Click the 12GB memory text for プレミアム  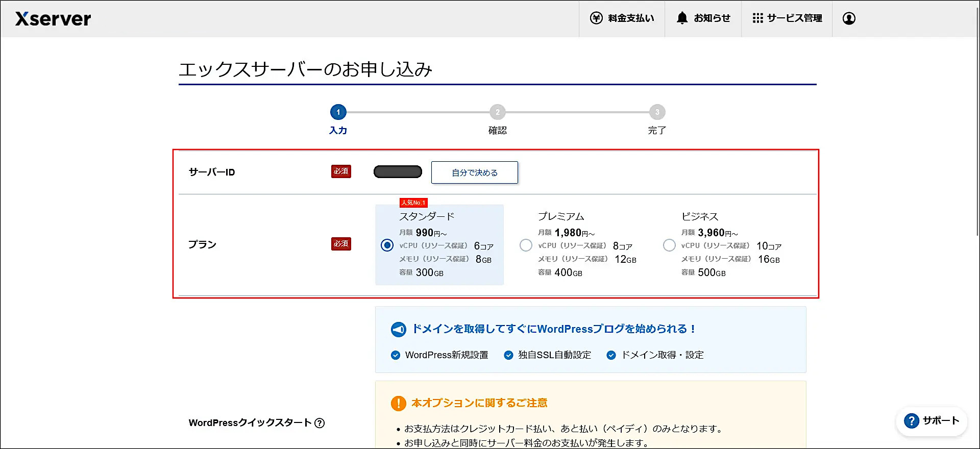click(625, 259)
